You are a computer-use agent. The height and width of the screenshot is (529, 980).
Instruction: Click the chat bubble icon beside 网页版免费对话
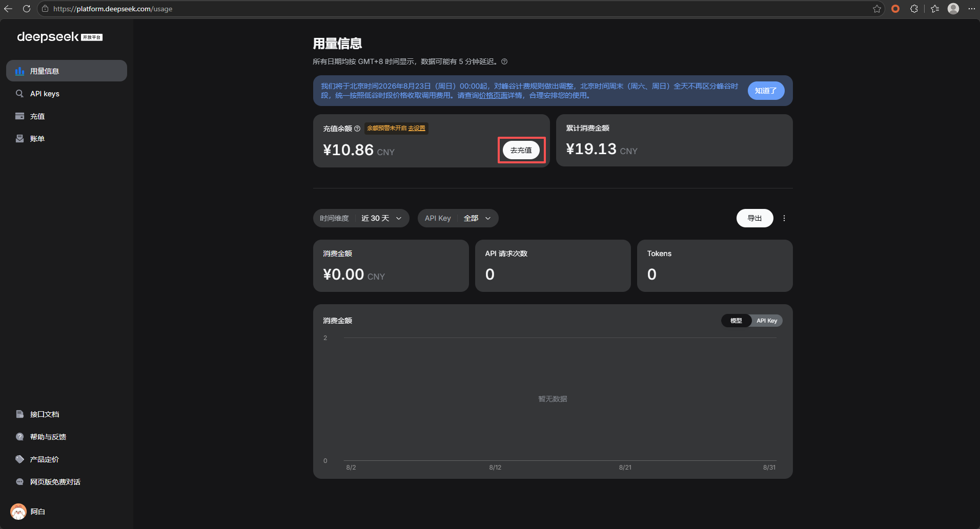pyautogui.click(x=19, y=482)
